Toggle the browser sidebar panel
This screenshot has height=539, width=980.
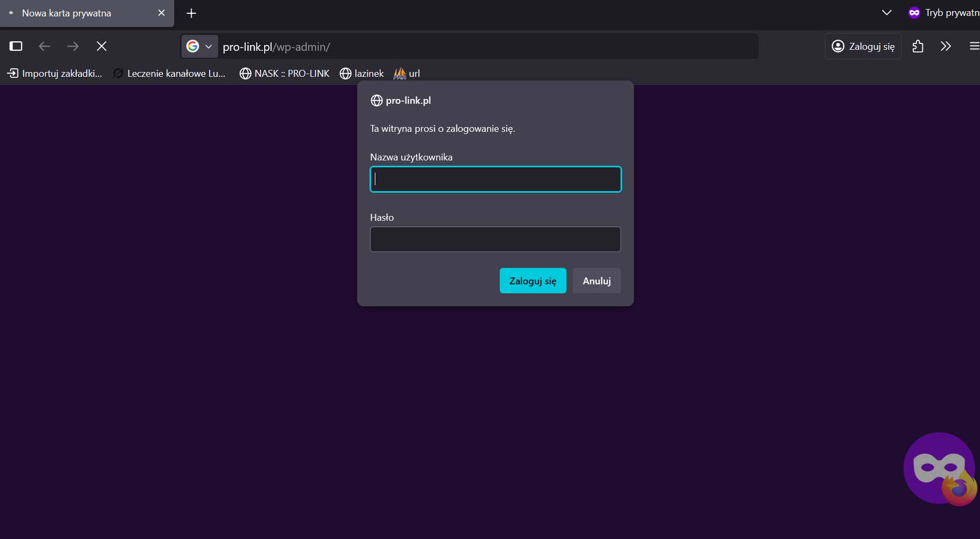tap(15, 47)
